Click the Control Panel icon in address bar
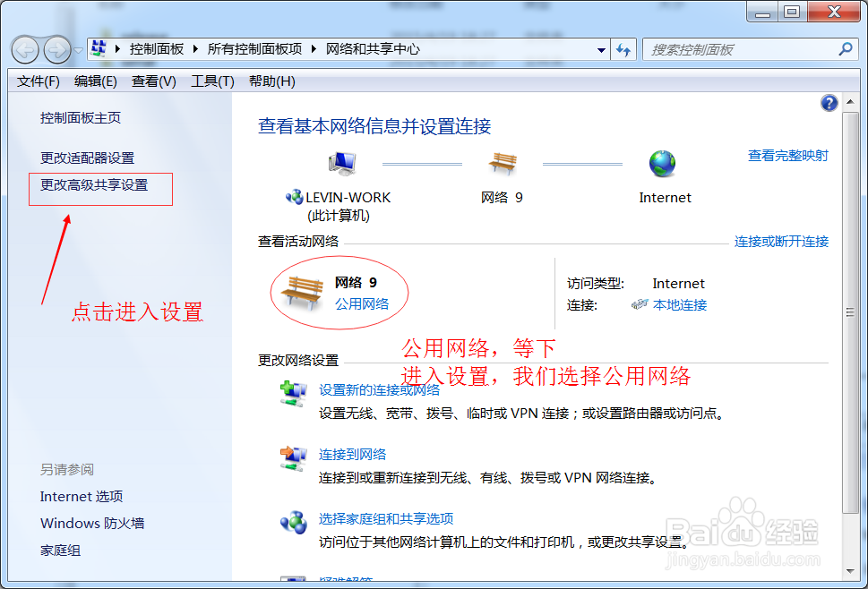Viewport: 868px width, 589px height. pyautogui.click(x=99, y=48)
